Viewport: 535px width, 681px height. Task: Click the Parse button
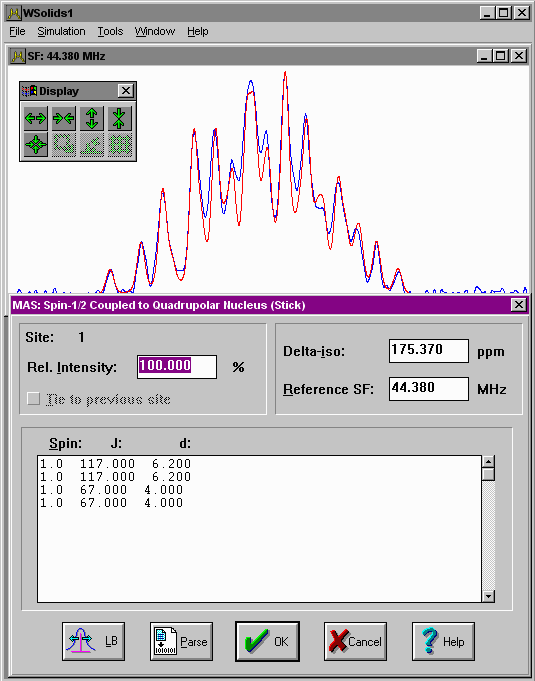point(182,641)
